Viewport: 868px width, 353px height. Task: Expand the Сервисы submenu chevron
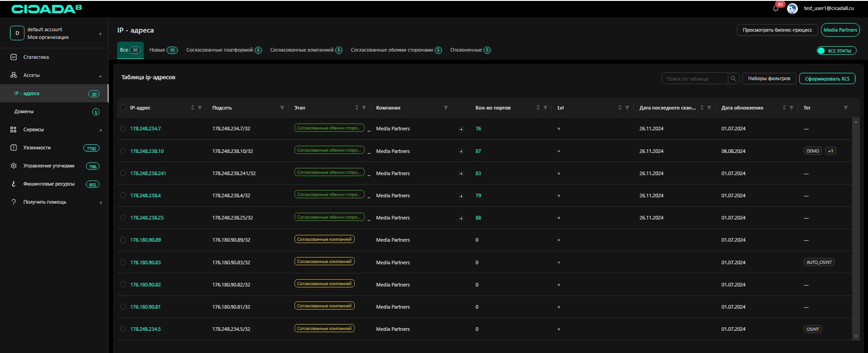click(x=100, y=130)
